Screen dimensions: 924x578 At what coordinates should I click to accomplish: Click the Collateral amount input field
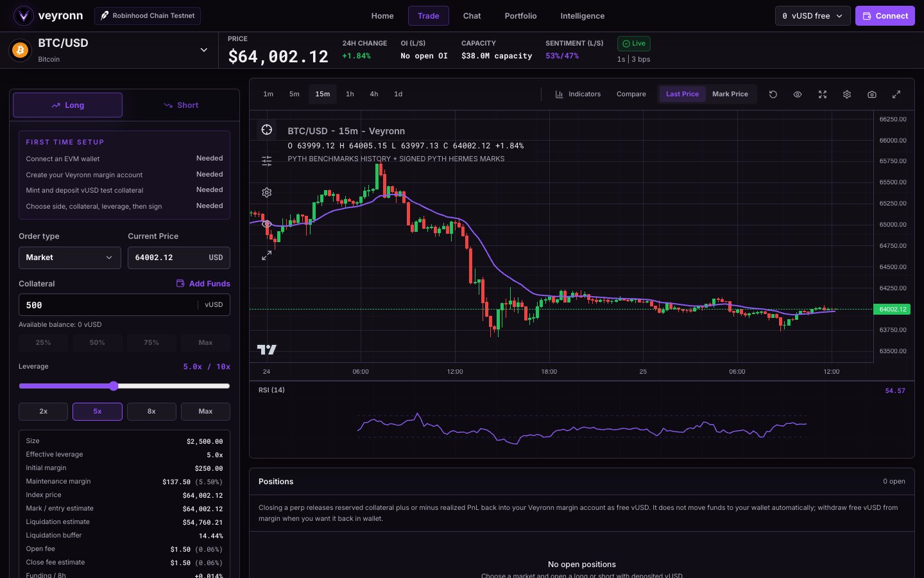124,305
